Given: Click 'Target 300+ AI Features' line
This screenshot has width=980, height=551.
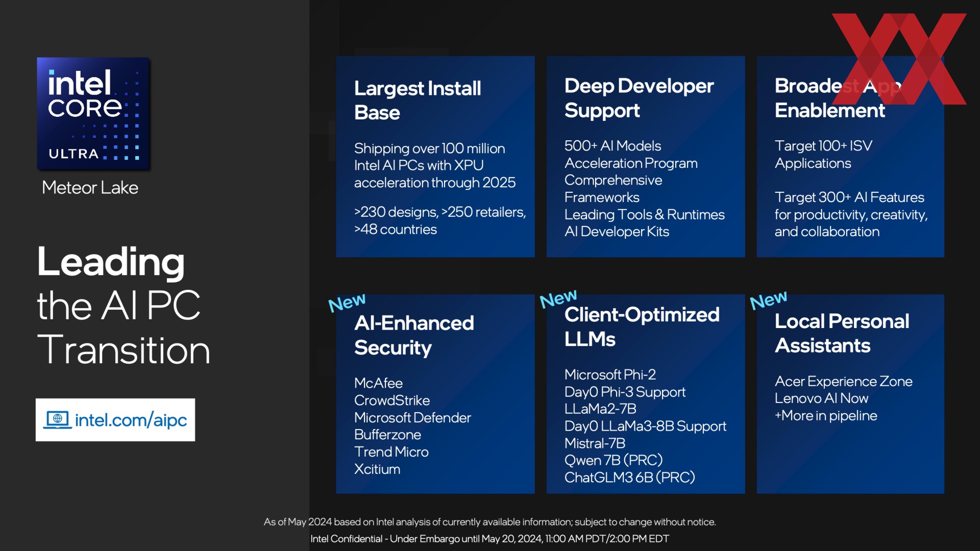Looking at the screenshot, I should [849, 197].
